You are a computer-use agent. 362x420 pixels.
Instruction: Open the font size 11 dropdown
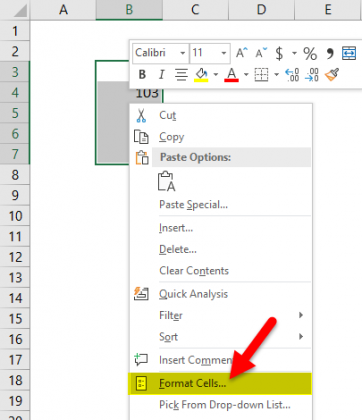(224, 53)
